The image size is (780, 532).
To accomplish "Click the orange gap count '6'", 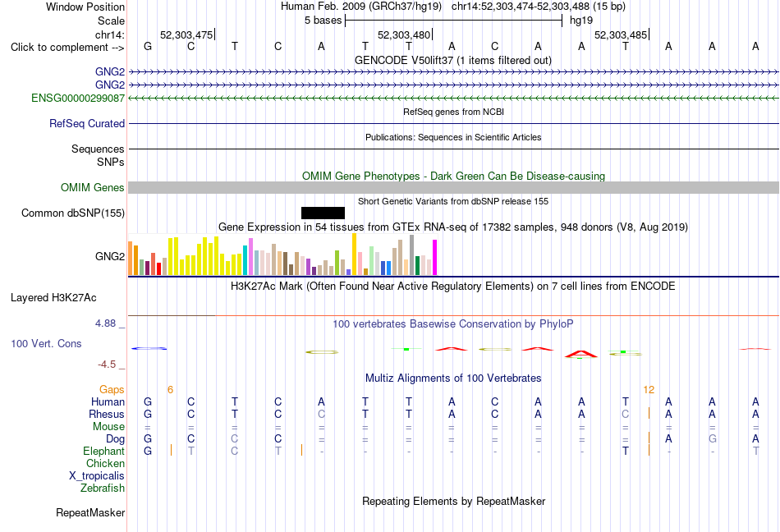I will [170, 390].
